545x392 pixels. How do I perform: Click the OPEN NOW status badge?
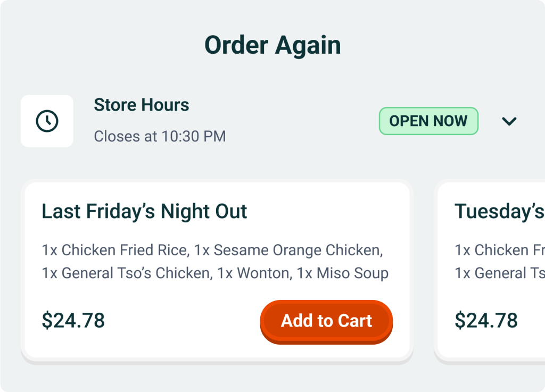point(428,121)
